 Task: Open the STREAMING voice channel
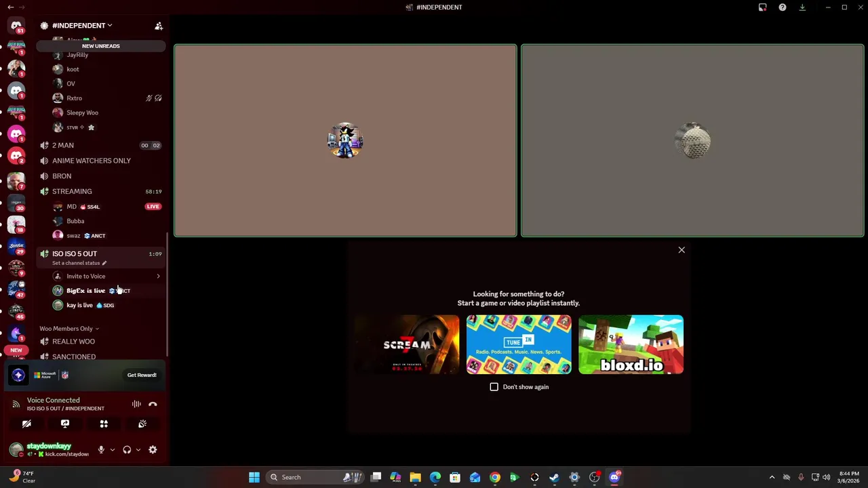pyautogui.click(x=72, y=191)
